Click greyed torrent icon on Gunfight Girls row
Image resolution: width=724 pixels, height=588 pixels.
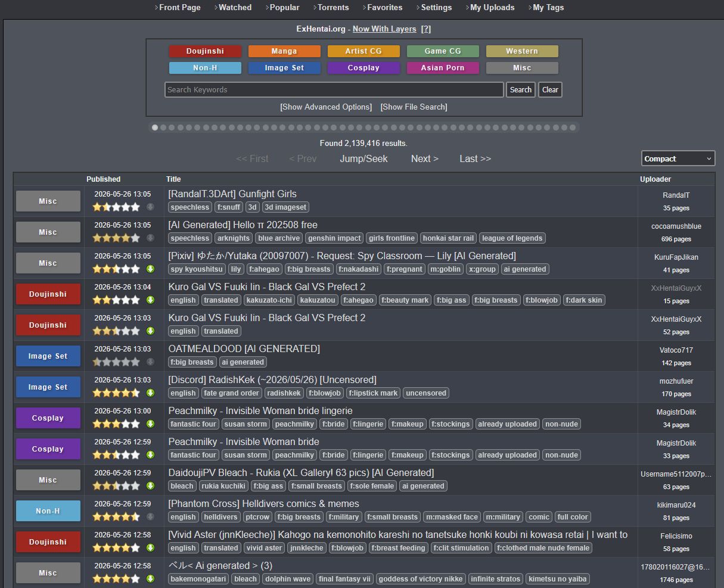(150, 207)
